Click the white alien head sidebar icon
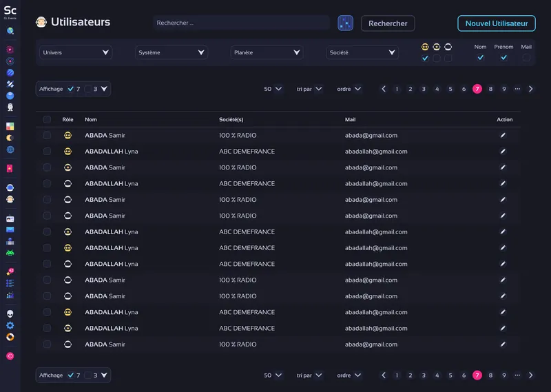551x392 pixels. [x=10, y=313]
